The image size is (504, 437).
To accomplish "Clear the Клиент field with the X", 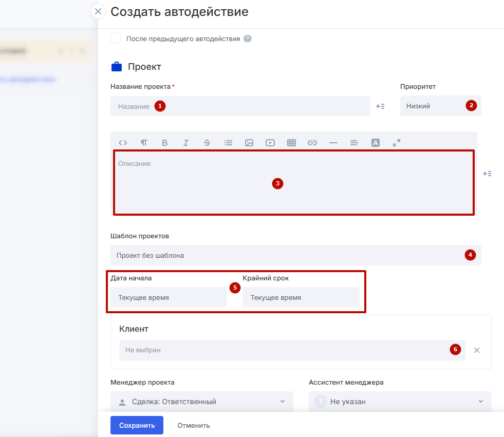I will pos(477,350).
